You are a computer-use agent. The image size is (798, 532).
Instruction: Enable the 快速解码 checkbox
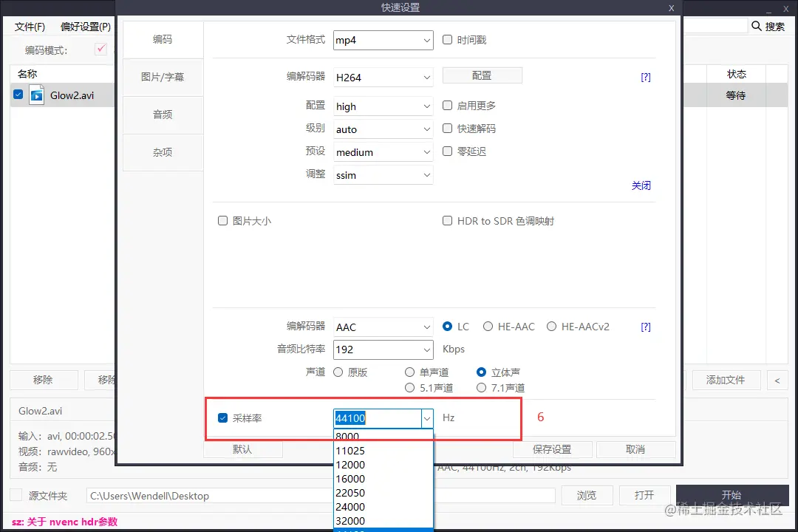pos(447,129)
